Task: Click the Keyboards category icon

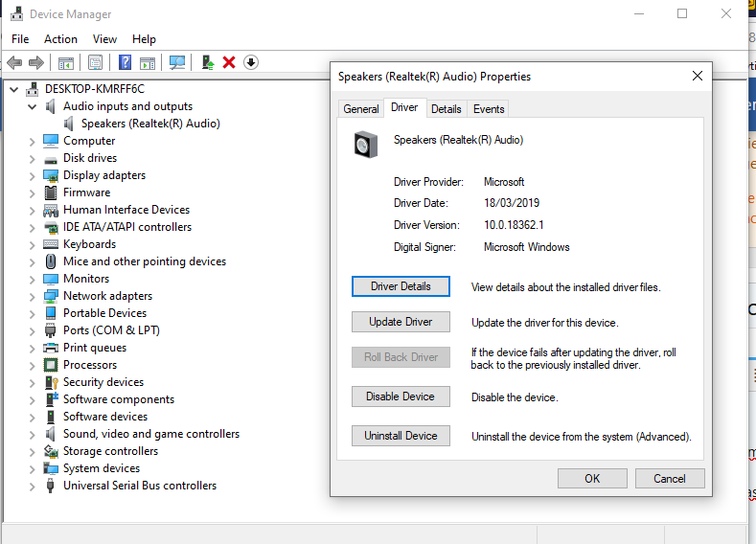Action: [51, 244]
